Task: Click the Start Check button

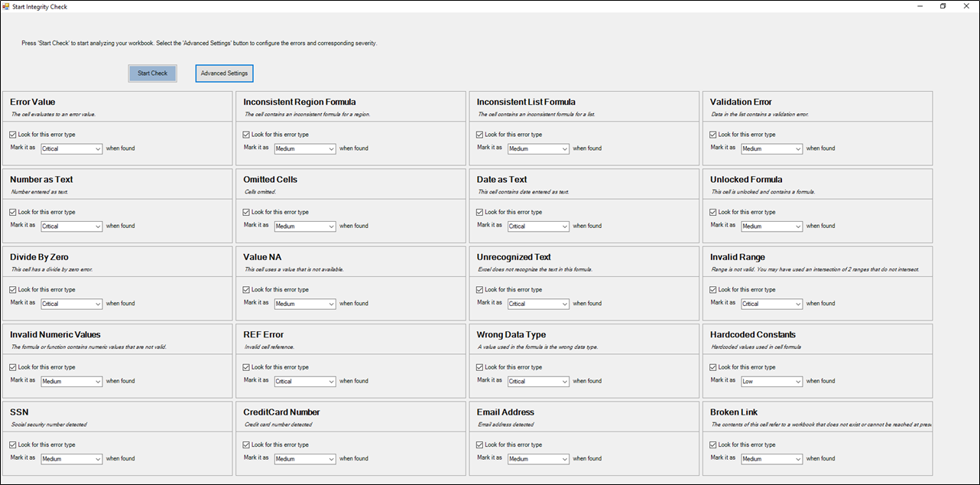Action: tap(153, 73)
